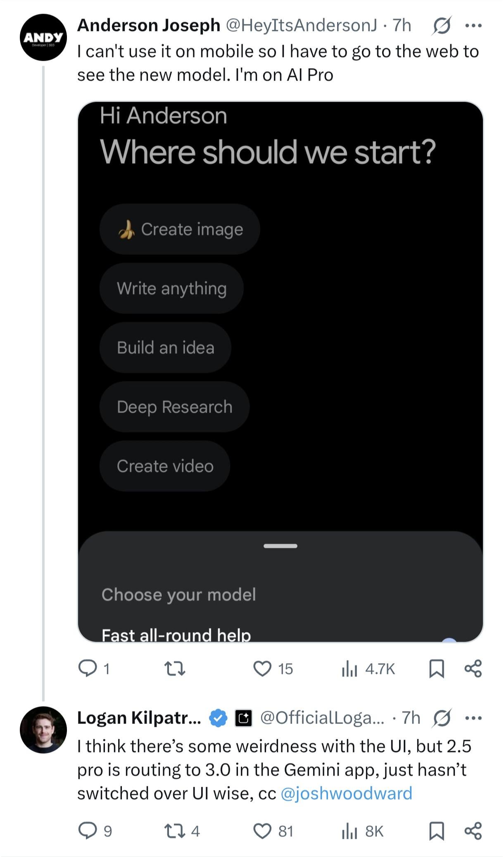Bookmark Anderson Joseph's tweet

[437, 668]
